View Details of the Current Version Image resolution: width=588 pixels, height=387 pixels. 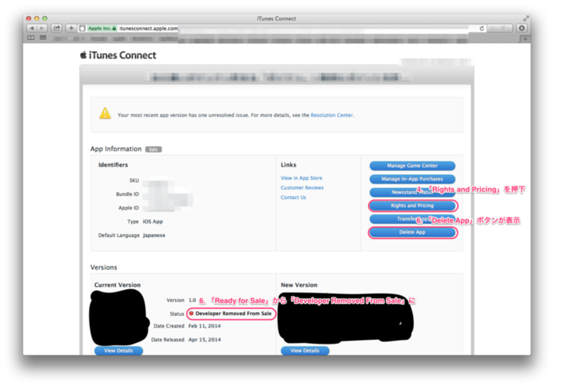point(119,351)
